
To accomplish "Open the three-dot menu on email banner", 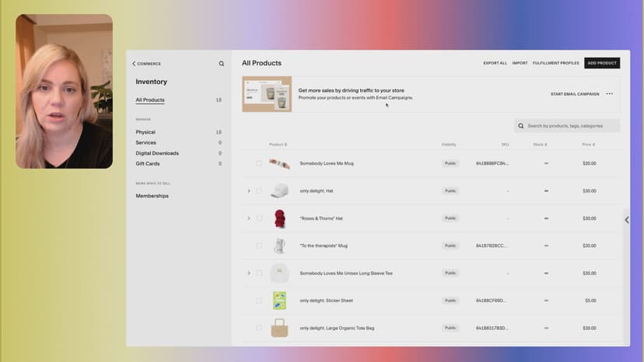I will (609, 94).
